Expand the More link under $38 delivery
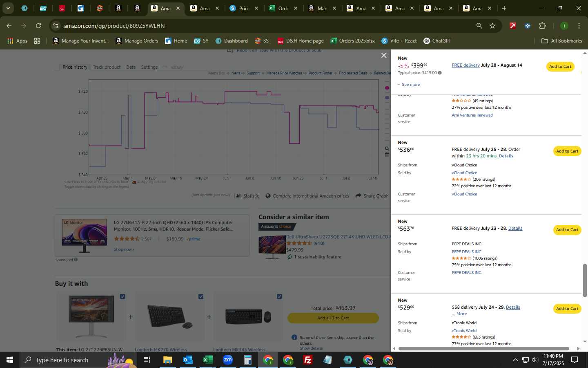The height and width of the screenshot is (368, 588). [x=461, y=314]
